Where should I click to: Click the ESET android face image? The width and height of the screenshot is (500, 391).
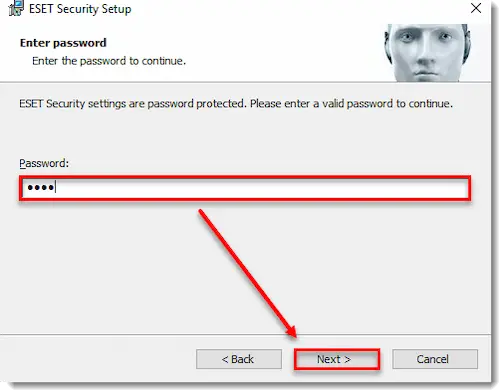[x=427, y=53]
